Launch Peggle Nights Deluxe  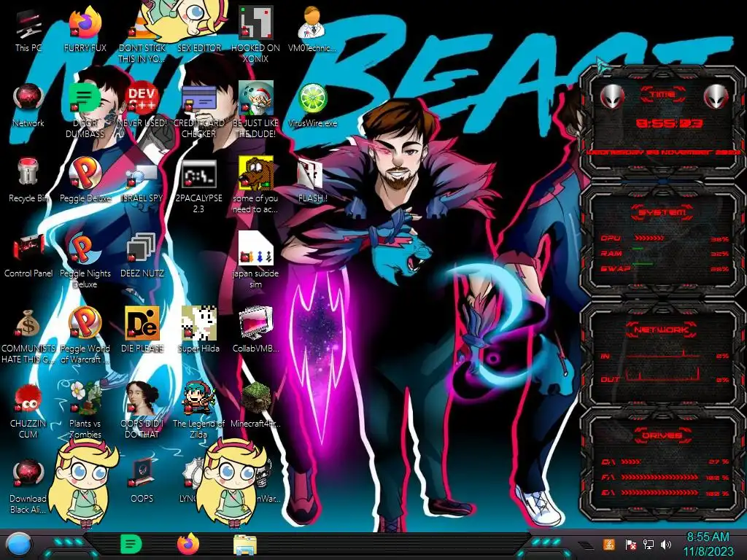tap(85, 261)
